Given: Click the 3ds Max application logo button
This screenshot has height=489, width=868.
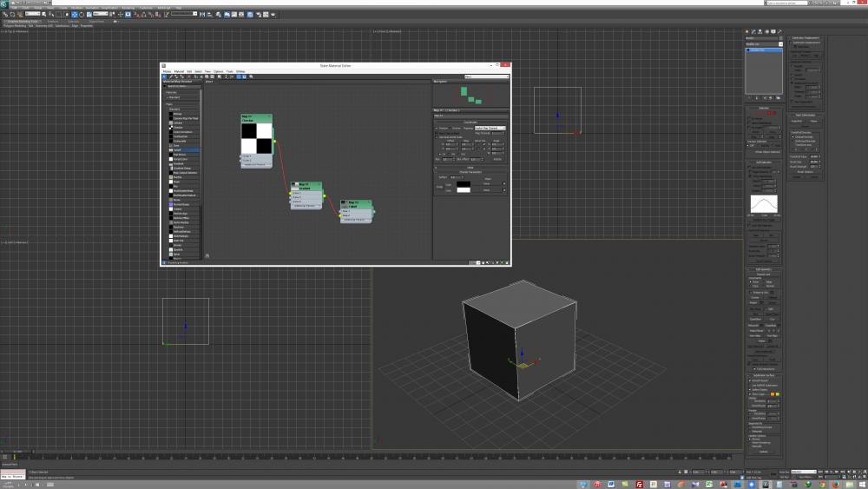Looking at the screenshot, I should (x=5, y=4).
